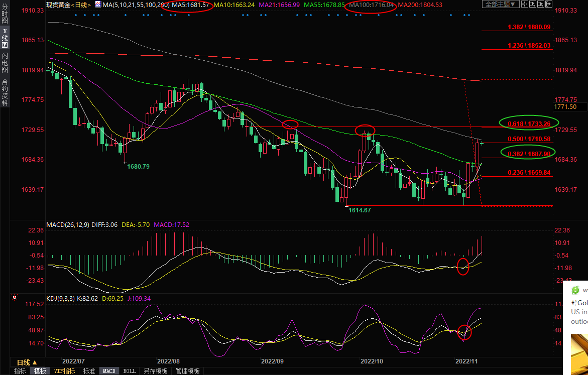Open 管理模板 template manager
588x375 pixels.
click(187, 371)
